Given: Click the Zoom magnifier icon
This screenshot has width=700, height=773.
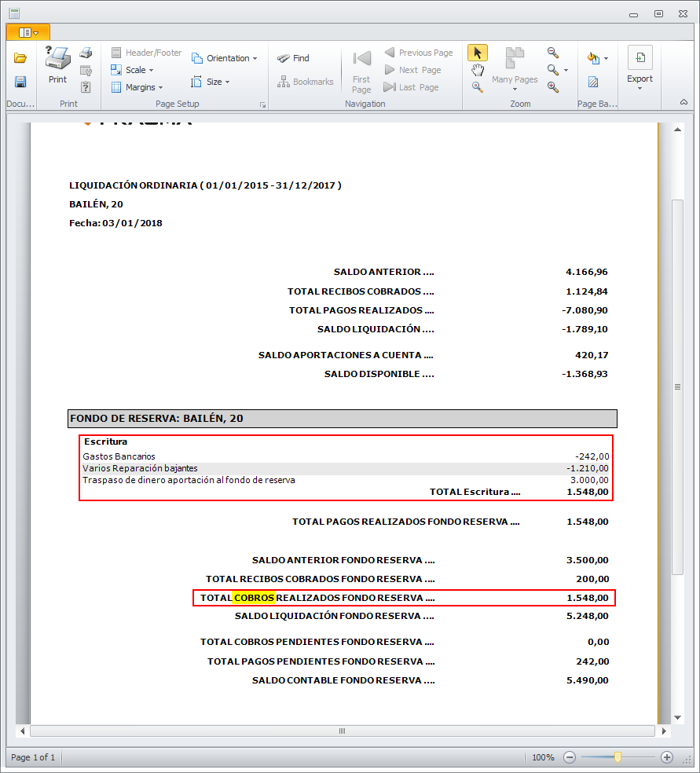Looking at the screenshot, I should click(553, 70).
